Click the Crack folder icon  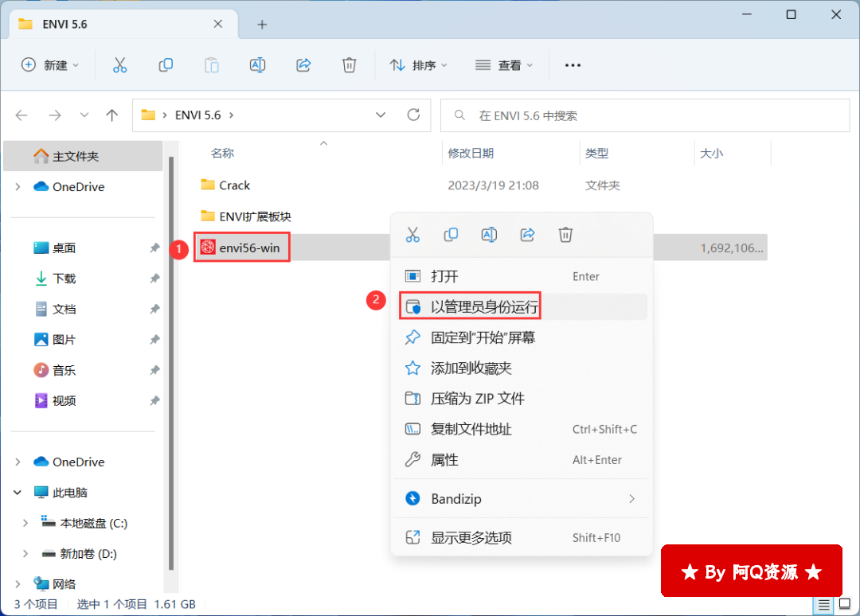(207, 185)
